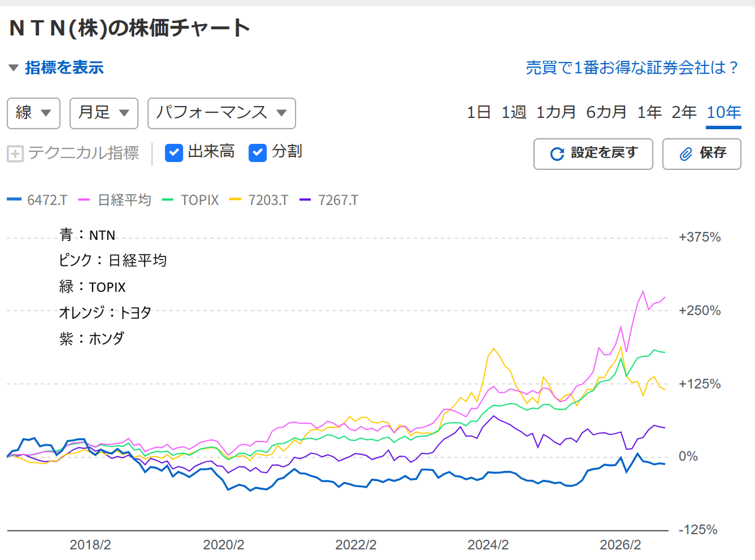
Task: Select the 1日 period tab
Action: pos(479,112)
